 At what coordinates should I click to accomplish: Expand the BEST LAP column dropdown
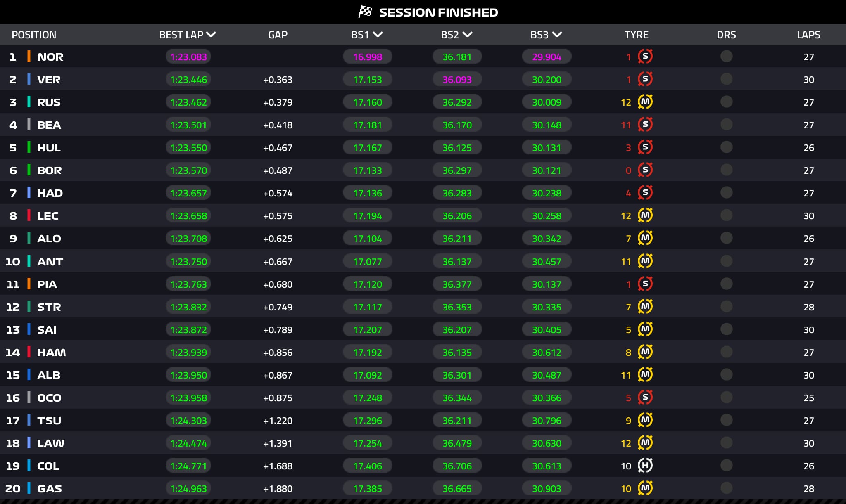(211, 35)
